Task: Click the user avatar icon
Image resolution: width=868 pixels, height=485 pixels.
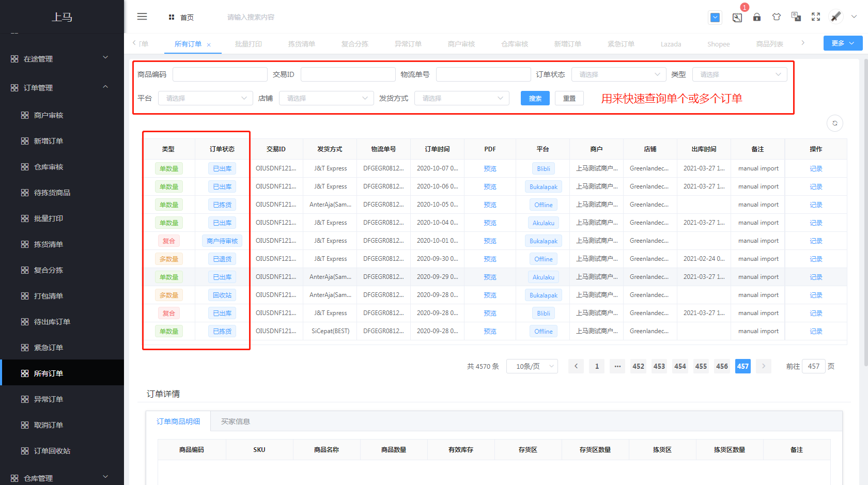Action: [835, 17]
